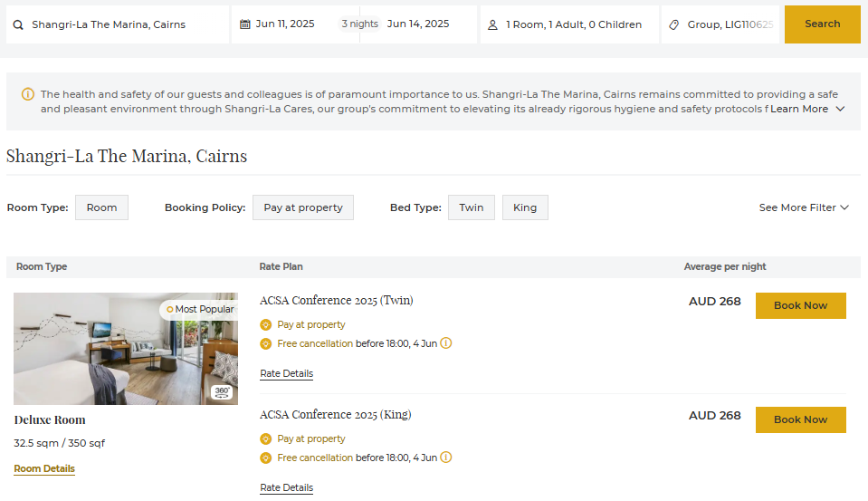Click Twin rate Free cancellation icon
This screenshot has width=868, height=501.
[266, 343]
